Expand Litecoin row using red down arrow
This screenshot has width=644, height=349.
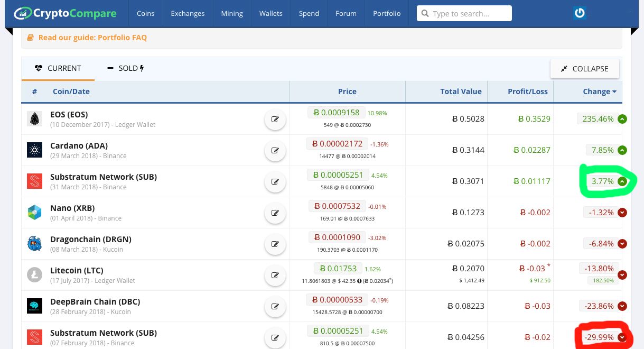coord(622,275)
